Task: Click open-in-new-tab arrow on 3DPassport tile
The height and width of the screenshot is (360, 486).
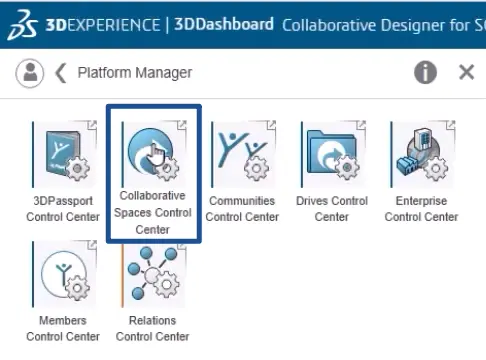Action: pyautogui.click(x=92, y=125)
